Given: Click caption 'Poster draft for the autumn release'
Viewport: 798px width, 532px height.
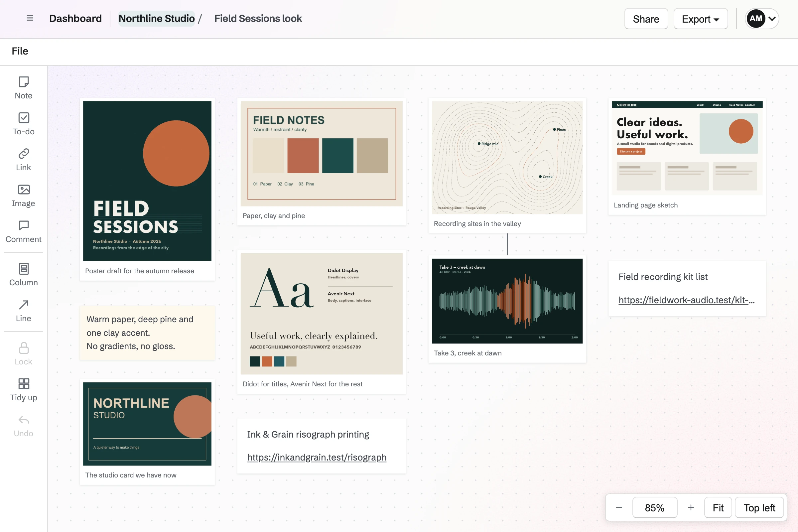Looking at the screenshot, I should tap(139, 271).
